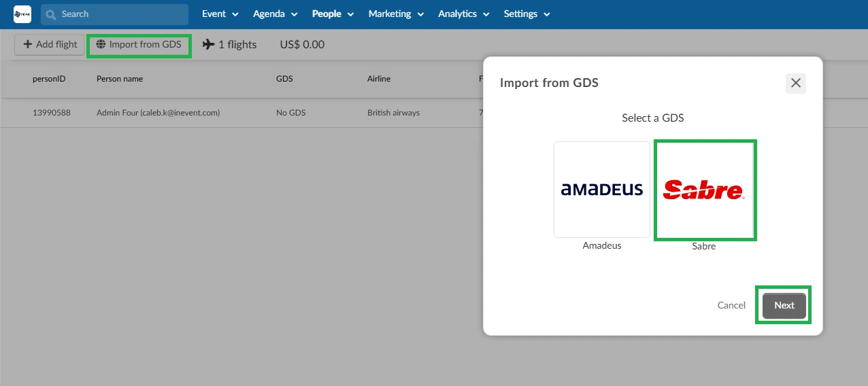Image resolution: width=868 pixels, height=386 pixels.
Task: Click the Airline column header
Action: tap(379, 79)
